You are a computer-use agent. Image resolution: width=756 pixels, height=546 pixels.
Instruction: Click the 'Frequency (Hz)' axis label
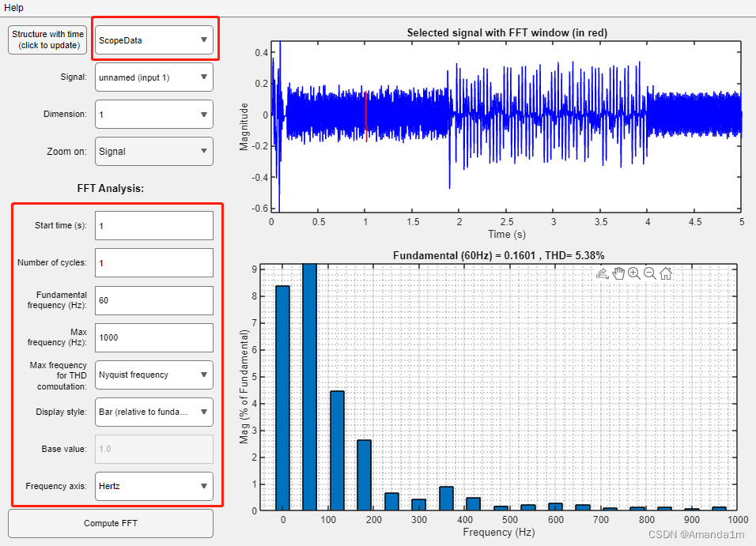[x=498, y=533]
